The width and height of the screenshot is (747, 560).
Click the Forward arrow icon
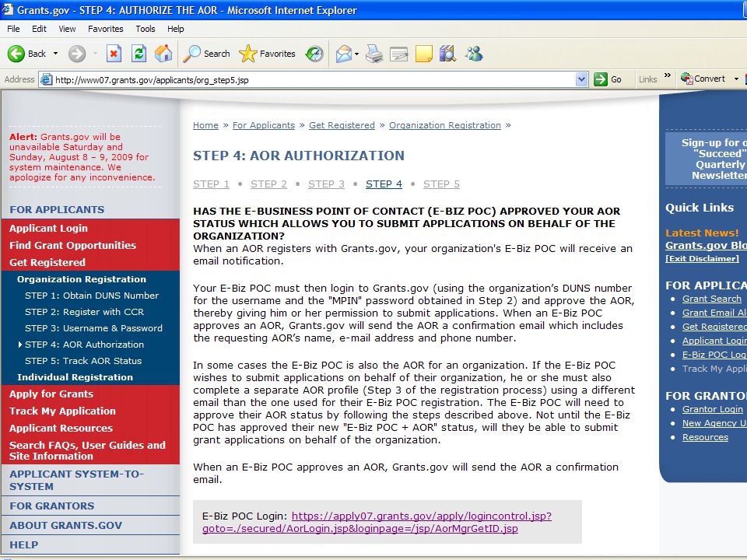[x=77, y=54]
